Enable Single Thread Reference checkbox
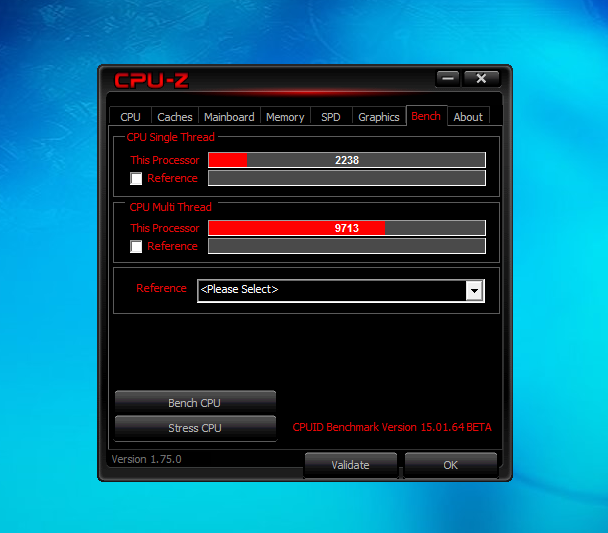The height and width of the screenshot is (533, 608). pos(136,178)
